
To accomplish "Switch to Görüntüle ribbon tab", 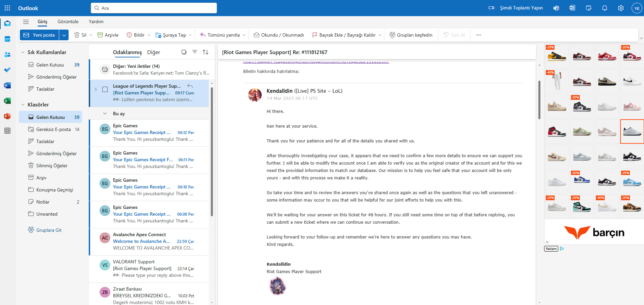I will tap(68, 22).
